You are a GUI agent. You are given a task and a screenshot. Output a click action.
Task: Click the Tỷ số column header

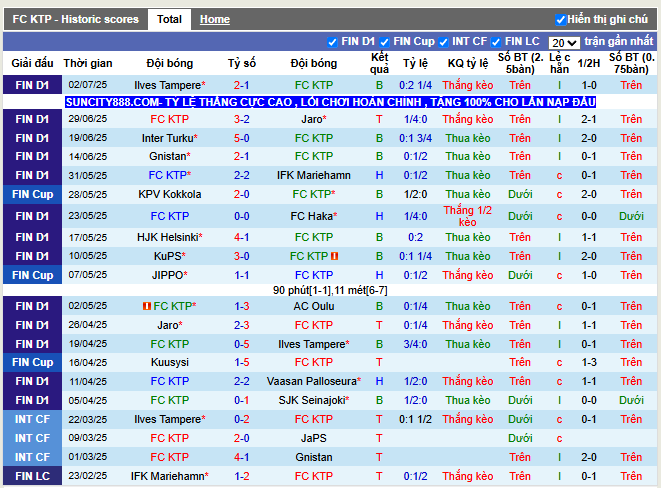tap(242, 63)
